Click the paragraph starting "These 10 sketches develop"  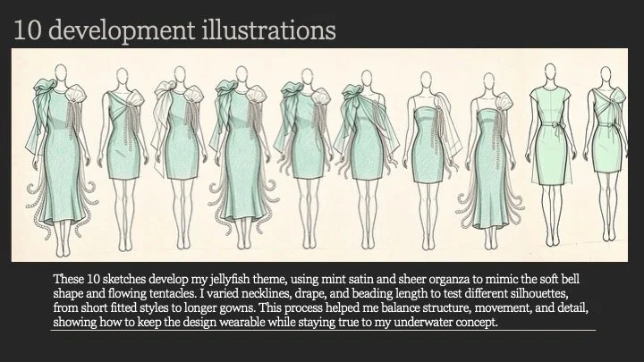[x=320, y=300]
